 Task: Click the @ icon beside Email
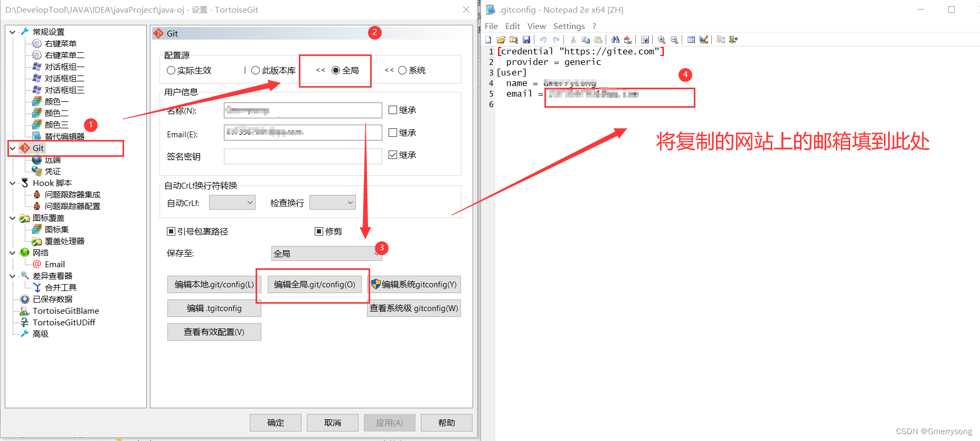(37, 264)
